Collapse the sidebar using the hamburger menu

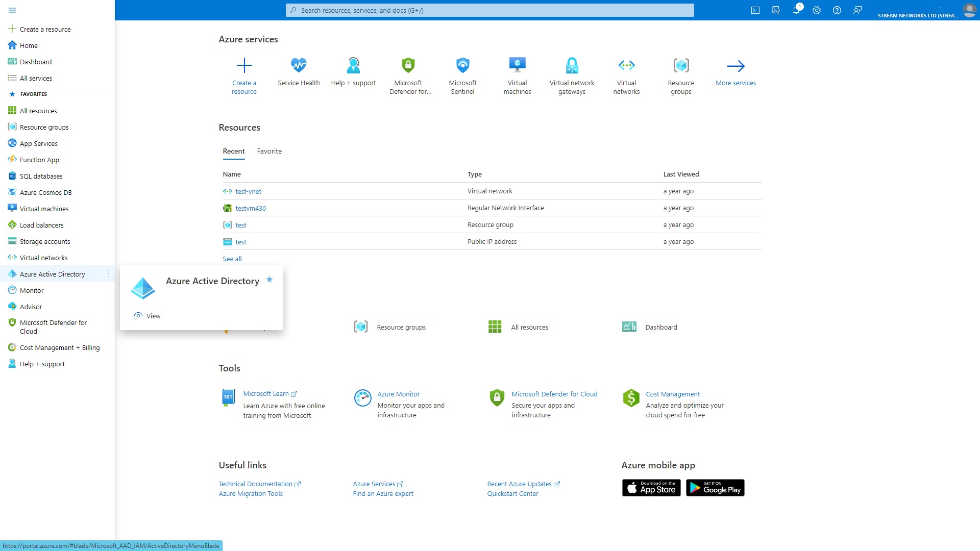[12, 10]
